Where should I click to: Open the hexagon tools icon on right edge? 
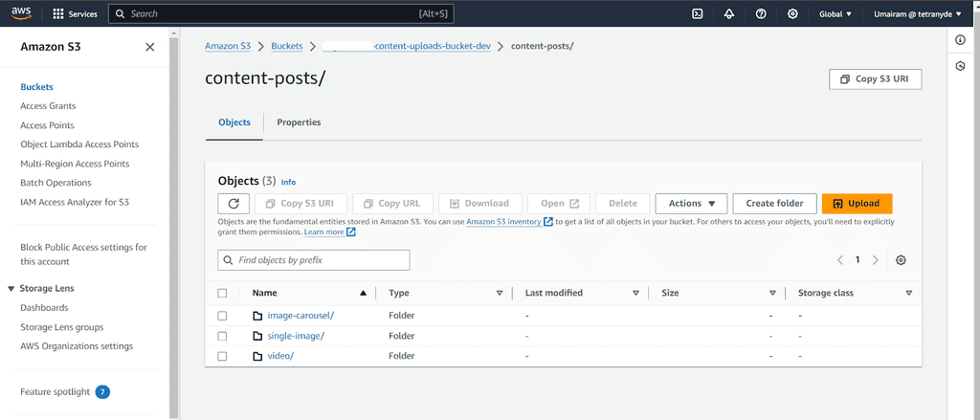[961, 66]
